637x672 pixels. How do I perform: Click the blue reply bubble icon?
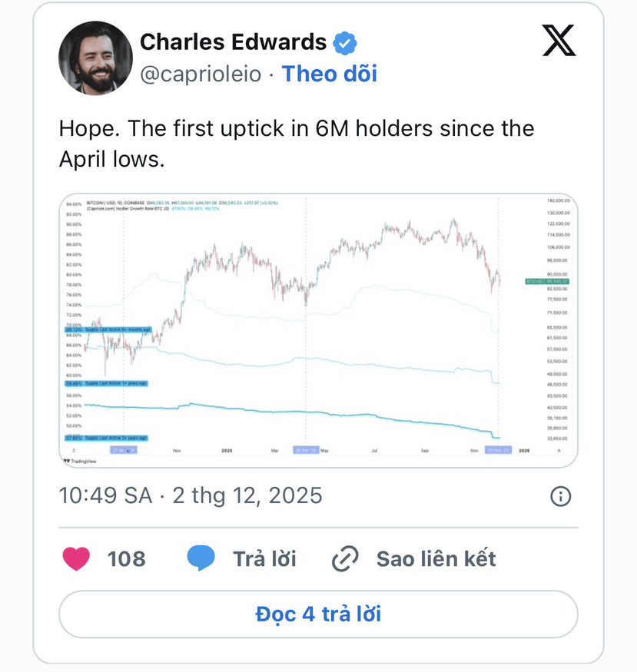click(x=201, y=558)
